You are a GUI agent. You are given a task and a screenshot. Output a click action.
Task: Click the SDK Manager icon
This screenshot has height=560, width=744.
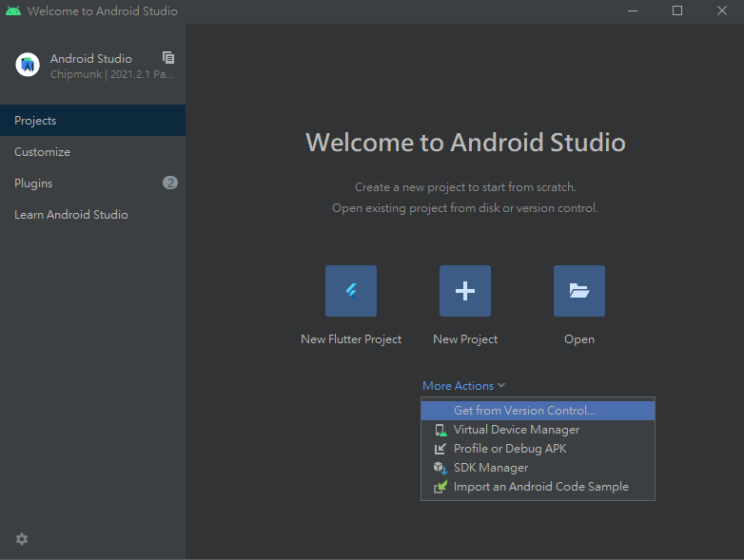click(441, 468)
